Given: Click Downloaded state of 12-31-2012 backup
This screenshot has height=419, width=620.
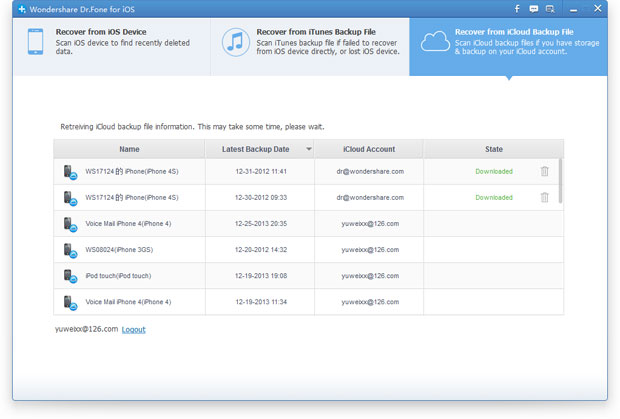Looking at the screenshot, I should coord(494,171).
